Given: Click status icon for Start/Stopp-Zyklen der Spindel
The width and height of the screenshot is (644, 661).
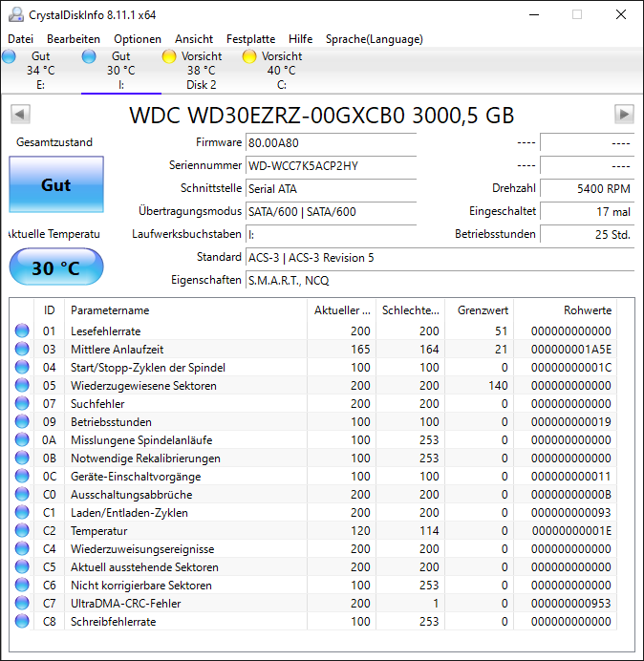Looking at the screenshot, I should pyautogui.click(x=22, y=367).
